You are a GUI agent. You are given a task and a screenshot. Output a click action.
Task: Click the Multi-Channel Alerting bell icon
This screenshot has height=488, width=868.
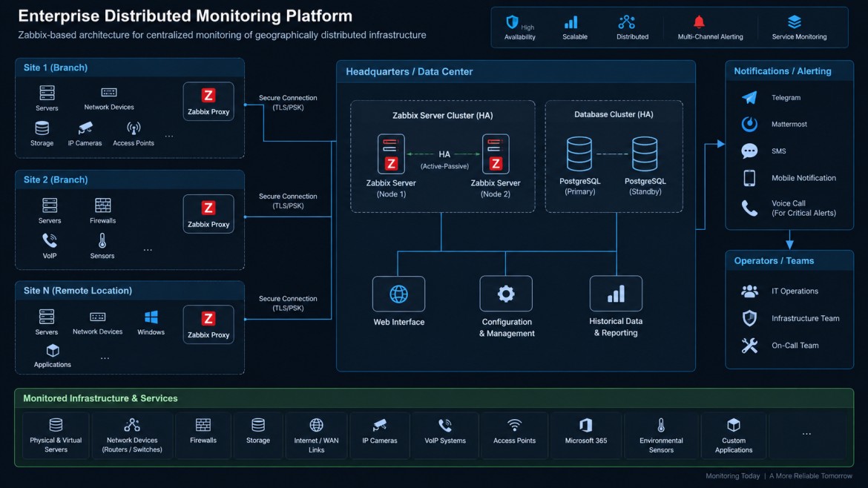699,22
